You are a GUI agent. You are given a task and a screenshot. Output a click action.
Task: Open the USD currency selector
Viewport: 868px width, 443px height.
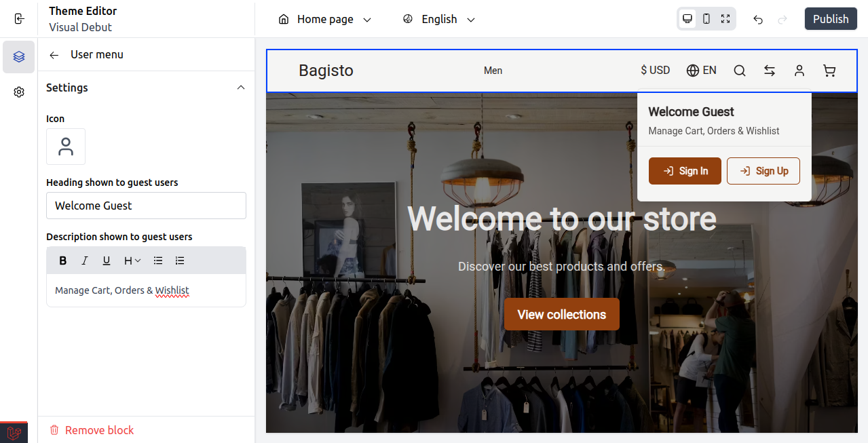point(655,70)
